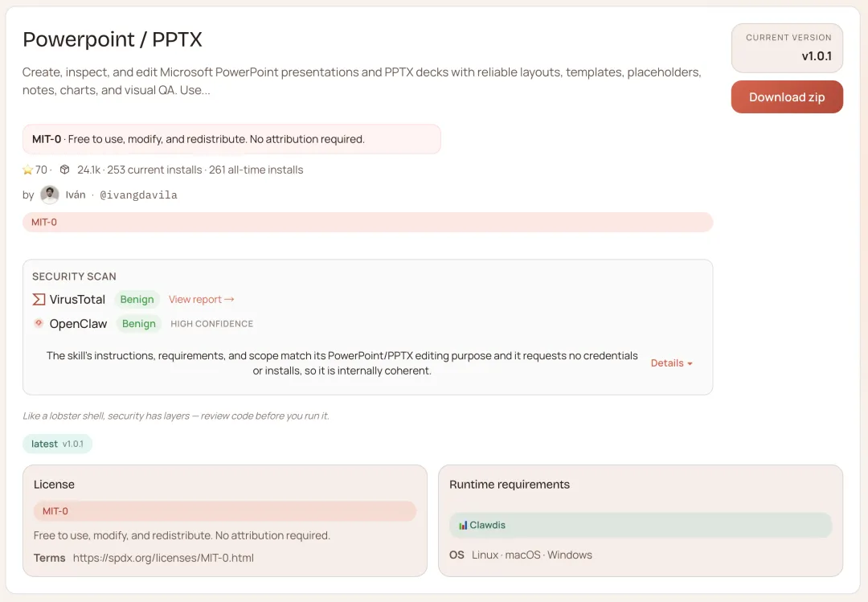The height and width of the screenshot is (602, 868).
Task: Click the Current Version v1.0.1 box
Action: tap(787, 48)
